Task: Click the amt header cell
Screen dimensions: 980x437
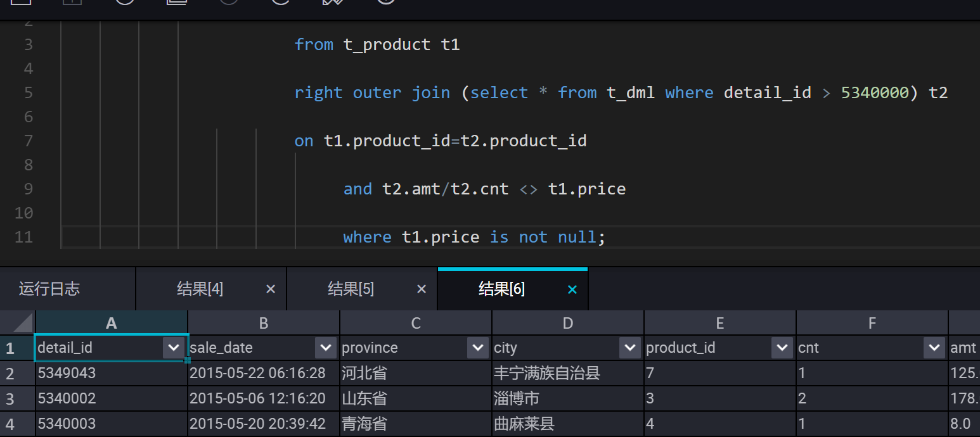Action: pos(964,348)
